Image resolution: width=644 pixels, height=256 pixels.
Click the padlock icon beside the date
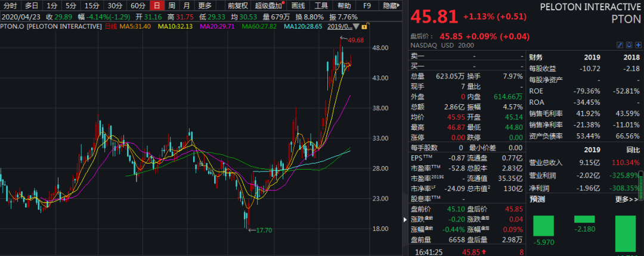click(363, 27)
